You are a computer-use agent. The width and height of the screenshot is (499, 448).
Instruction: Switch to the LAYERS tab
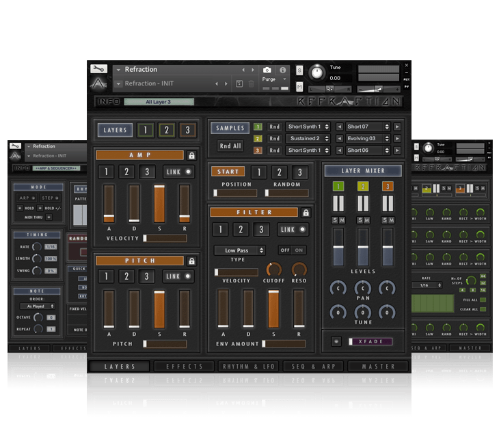click(x=120, y=367)
